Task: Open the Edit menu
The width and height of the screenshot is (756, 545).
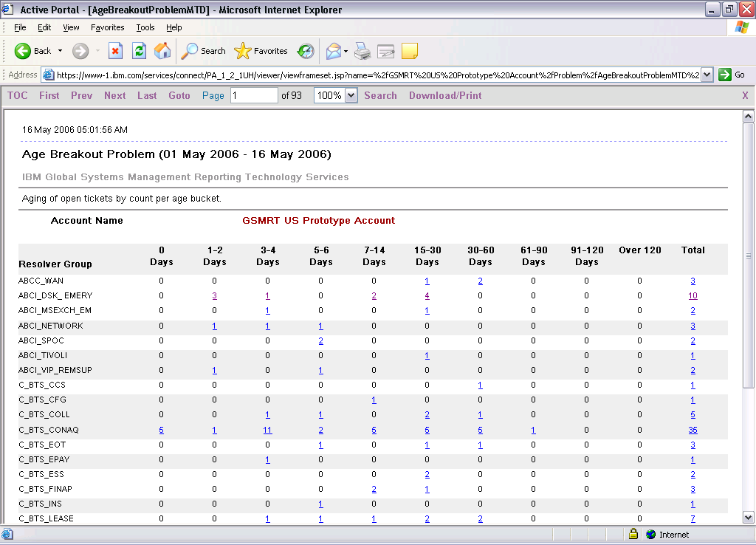Action: point(44,27)
